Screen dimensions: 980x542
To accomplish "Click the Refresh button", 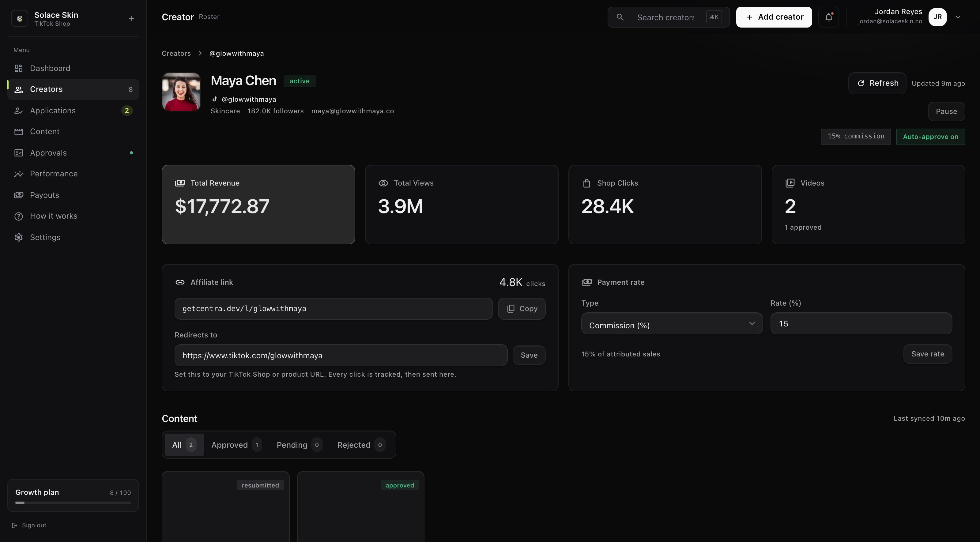I will 877,83.
